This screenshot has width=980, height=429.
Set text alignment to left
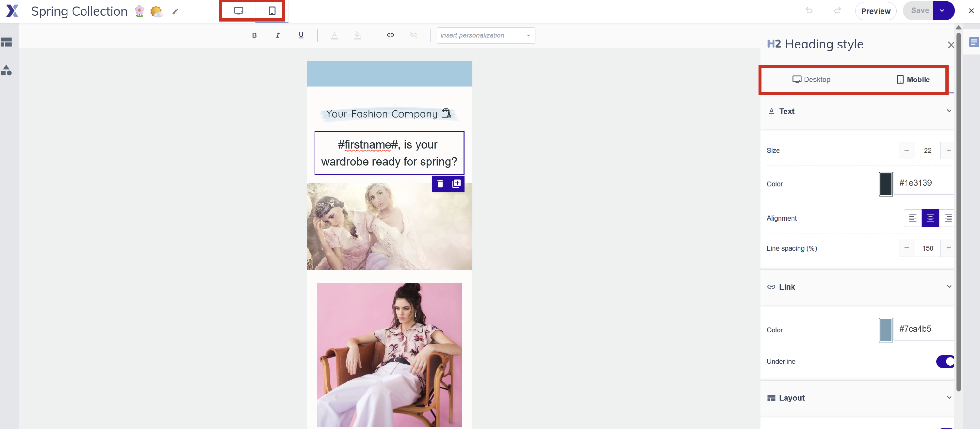tap(912, 218)
